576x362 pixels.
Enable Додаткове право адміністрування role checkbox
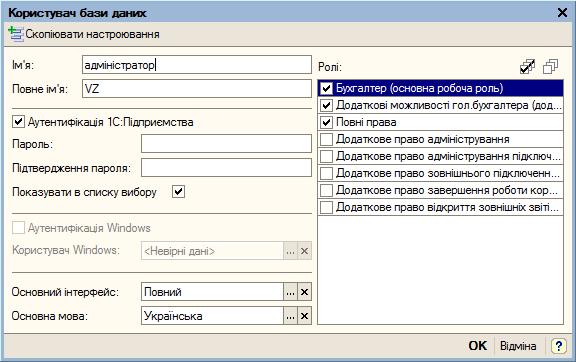pos(327,139)
